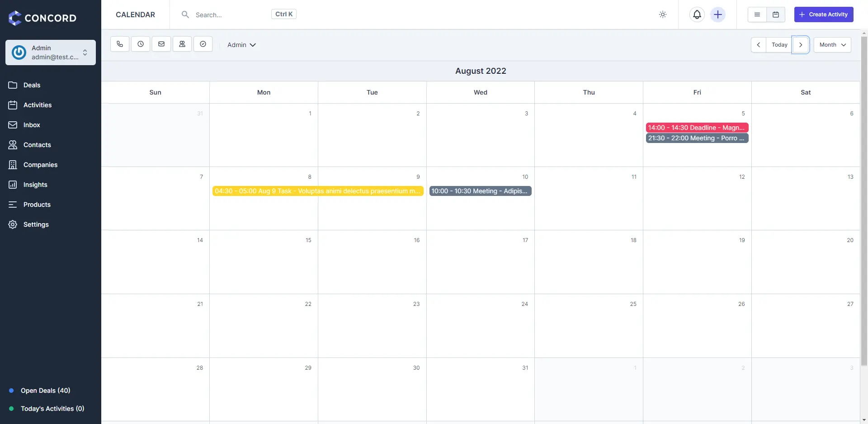Filter by email activity type icon
The height and width of the screenshot is (424, 868).
[x=161, y=44]
